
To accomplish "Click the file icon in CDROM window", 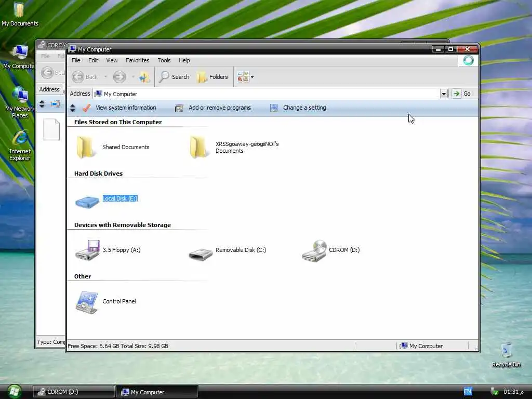I will [51, 129].
